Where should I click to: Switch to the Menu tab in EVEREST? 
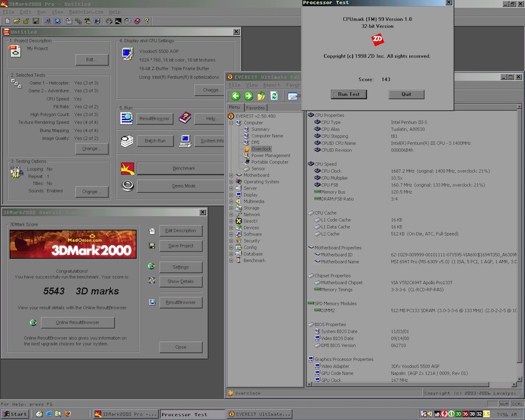(234, 107)
